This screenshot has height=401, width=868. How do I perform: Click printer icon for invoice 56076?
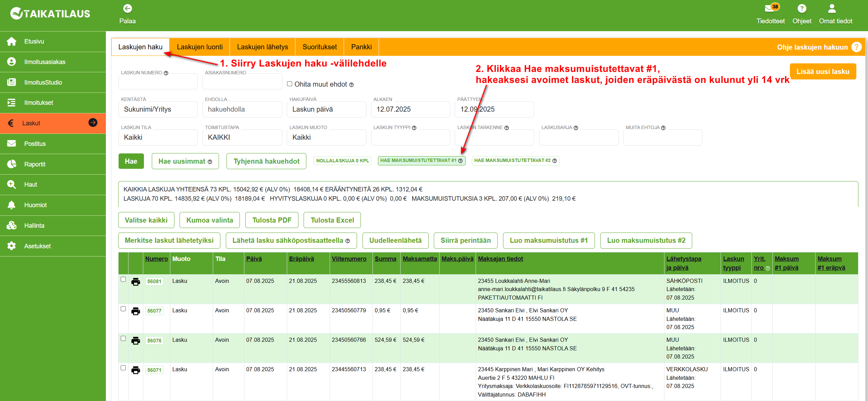pyautogui.click(x=136, y=341)
